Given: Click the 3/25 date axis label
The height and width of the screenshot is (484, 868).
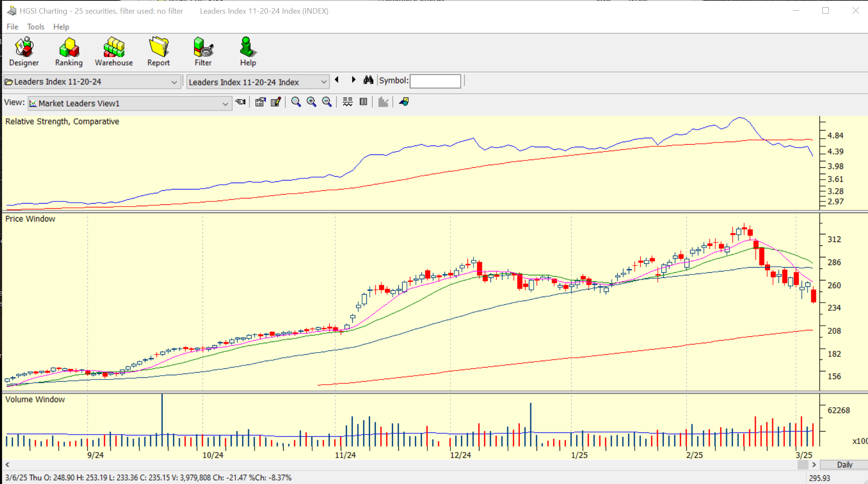Looking at the screenshot, I should click(804, 455).
